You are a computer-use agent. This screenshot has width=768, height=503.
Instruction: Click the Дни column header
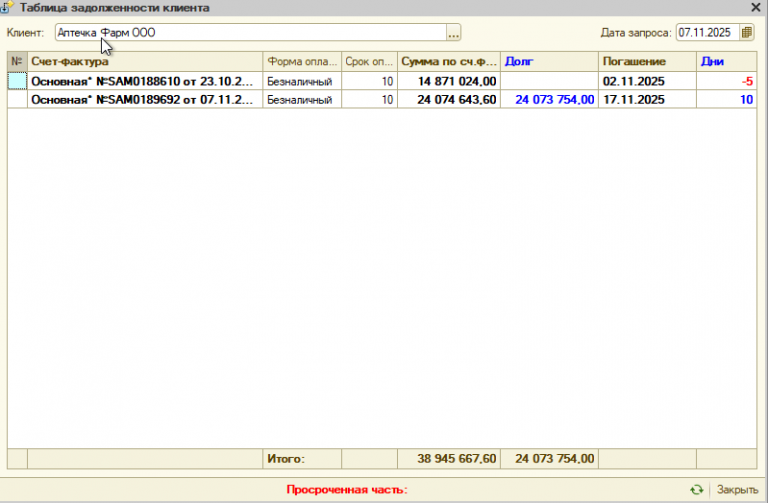click(x=726, y=62)
